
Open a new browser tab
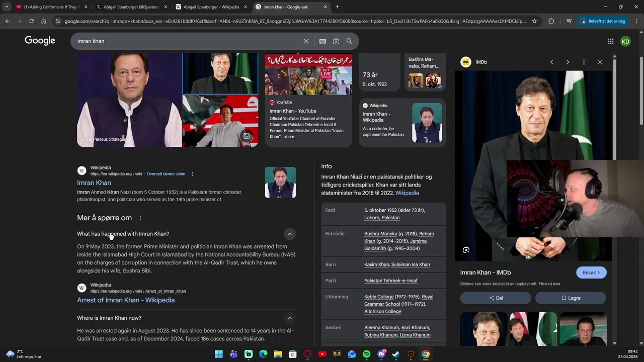pos(337,7)
